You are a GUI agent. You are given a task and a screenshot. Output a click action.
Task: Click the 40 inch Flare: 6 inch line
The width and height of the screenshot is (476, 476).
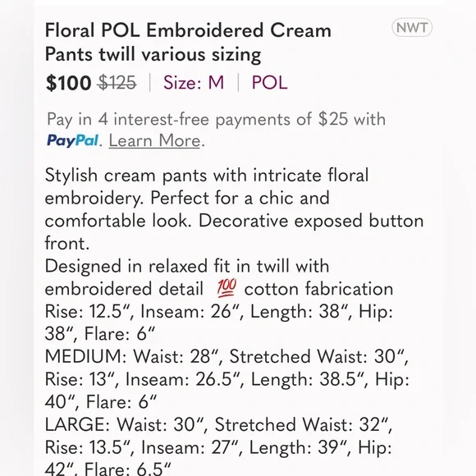[101, 401]
